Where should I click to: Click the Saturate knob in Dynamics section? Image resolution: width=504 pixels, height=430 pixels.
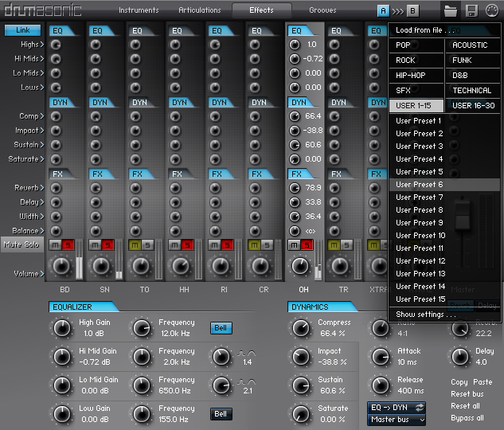tap(301, 413)
